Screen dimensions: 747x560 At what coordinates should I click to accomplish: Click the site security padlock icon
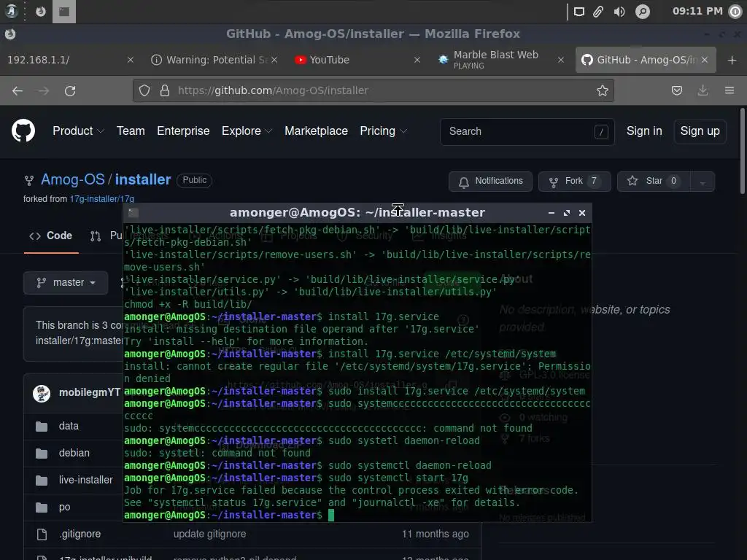165,90
